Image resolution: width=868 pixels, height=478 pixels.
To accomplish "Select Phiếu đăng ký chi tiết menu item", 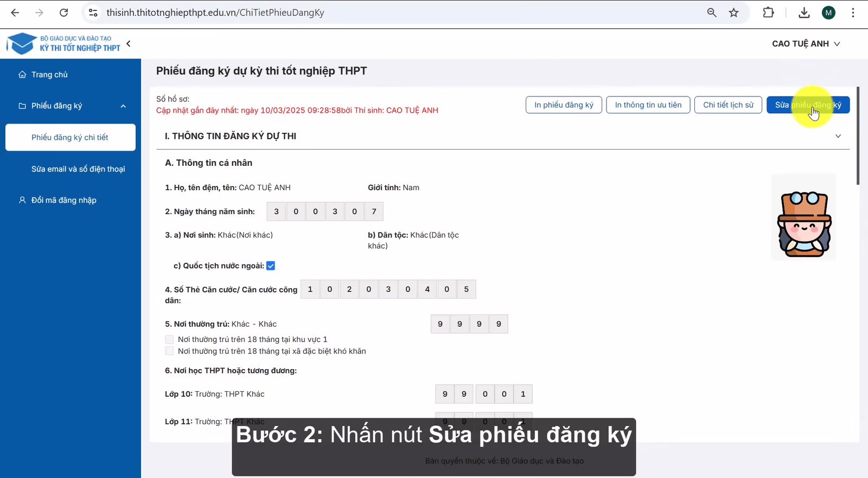I will (x=71, y=137).
